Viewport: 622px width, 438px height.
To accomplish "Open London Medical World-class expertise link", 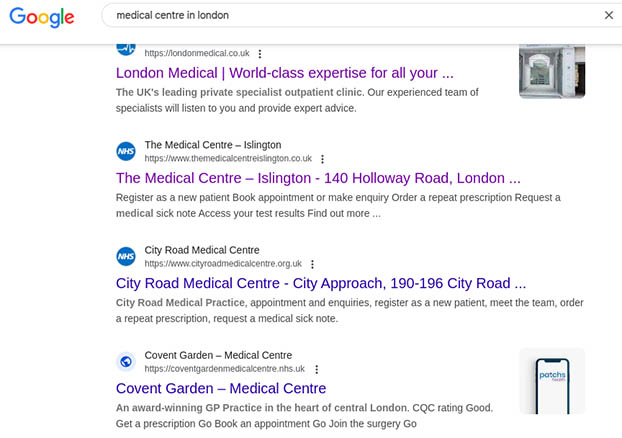I will 284,73.
